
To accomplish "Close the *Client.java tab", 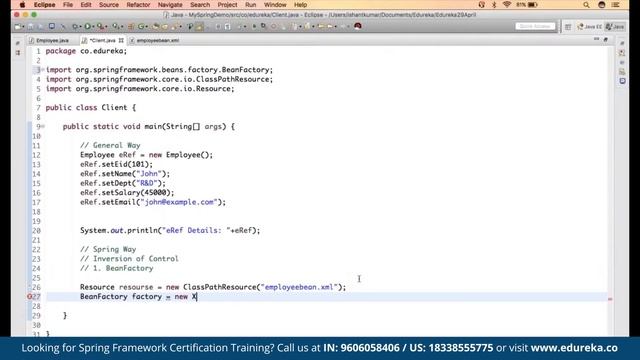I will [x=121, y=40].
